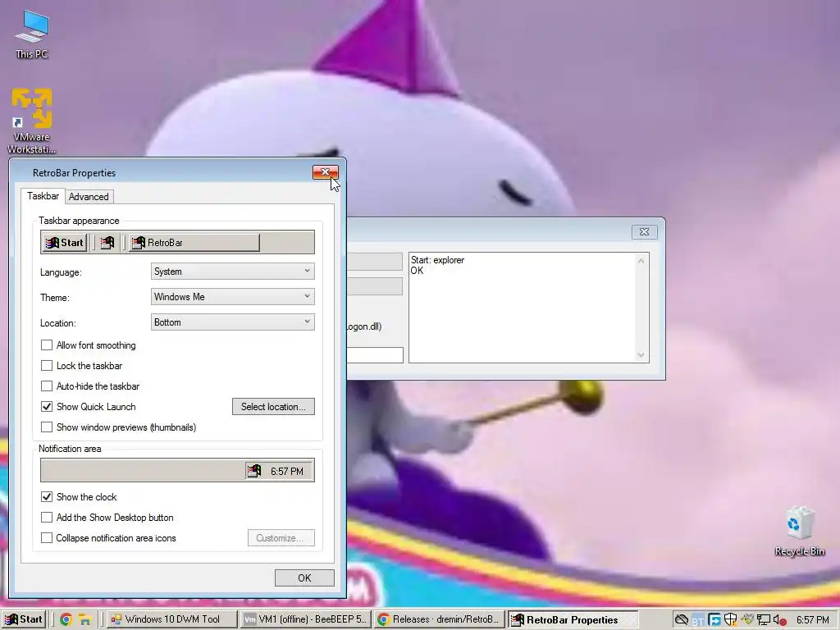Click the white input field in background window
840x630 pixels.
pyautogui.click(x=375, y=354)
